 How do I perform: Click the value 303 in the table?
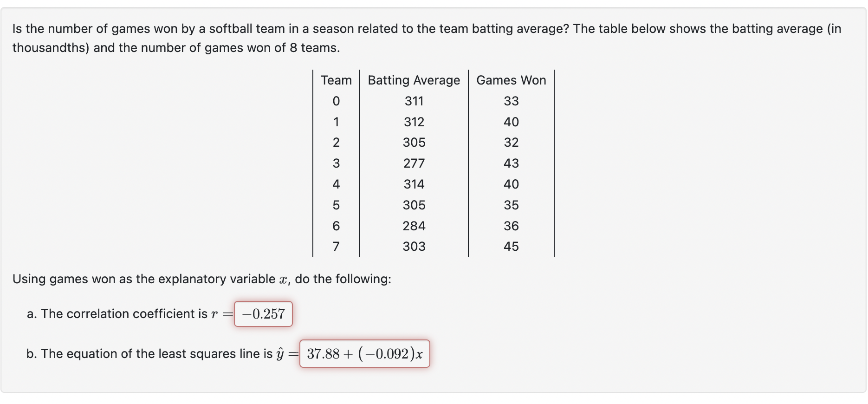coord(414,247)
